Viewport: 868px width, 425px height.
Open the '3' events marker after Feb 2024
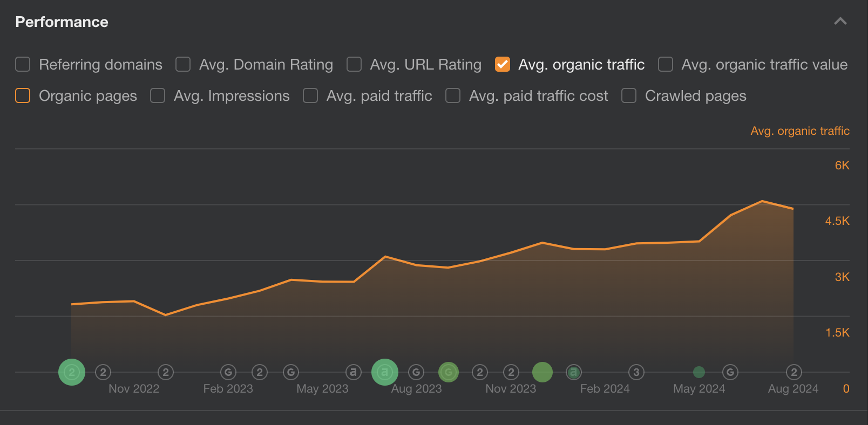636,372
